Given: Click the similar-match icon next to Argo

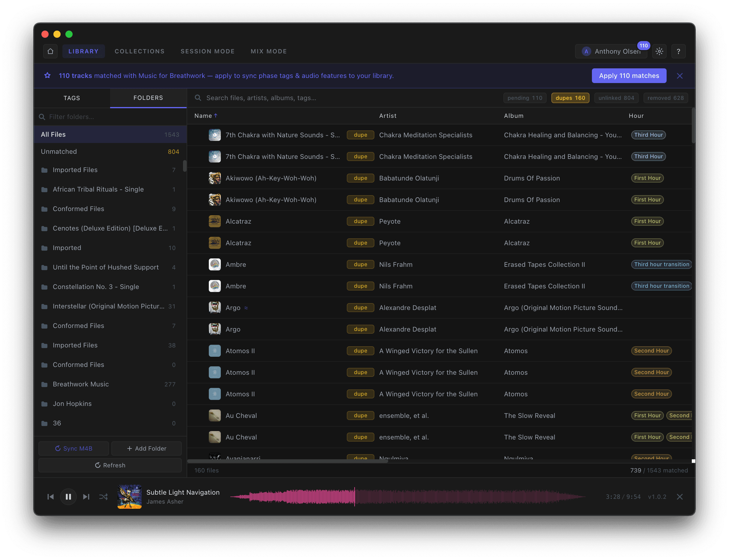Looking at the screenshot, I should pos(246,308).
